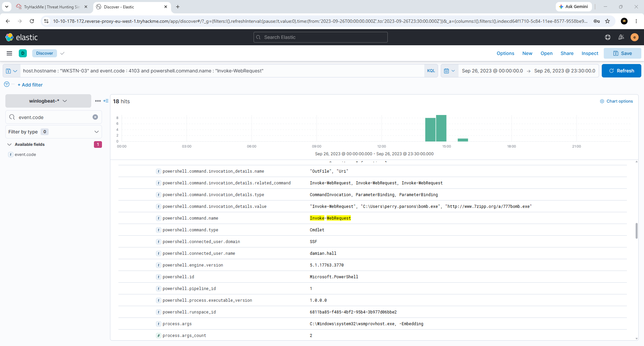
Task: Open the winlogbeat-* index pattern dropdown
Action: click(48, 101)
